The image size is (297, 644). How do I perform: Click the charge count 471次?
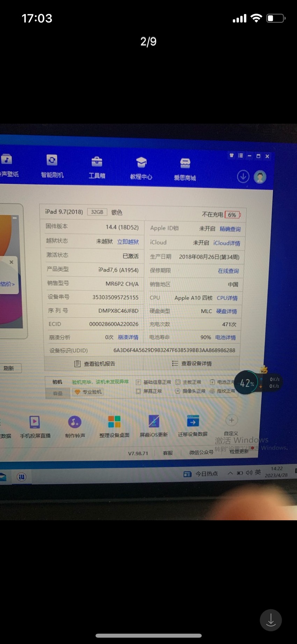click(x=229, y=325)
